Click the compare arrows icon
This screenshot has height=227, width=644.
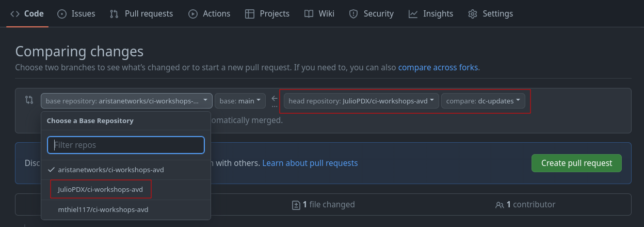pos(29,100)
